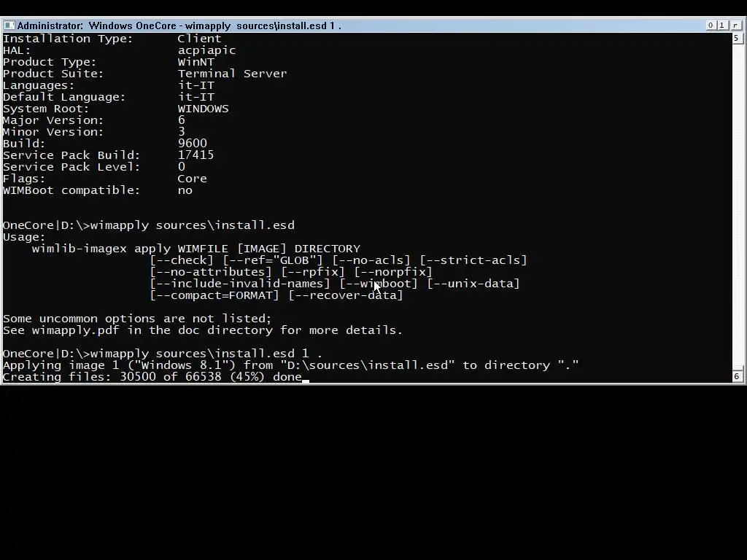Click the '[--no-attributes]' option
This screenshot has width=747, height=560.
(211, 272)
